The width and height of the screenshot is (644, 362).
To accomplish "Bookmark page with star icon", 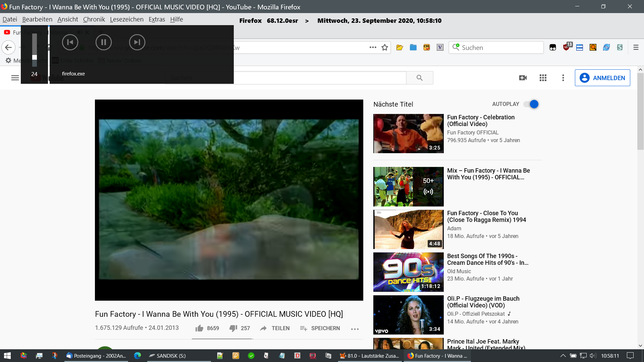I will pos(385,48).
